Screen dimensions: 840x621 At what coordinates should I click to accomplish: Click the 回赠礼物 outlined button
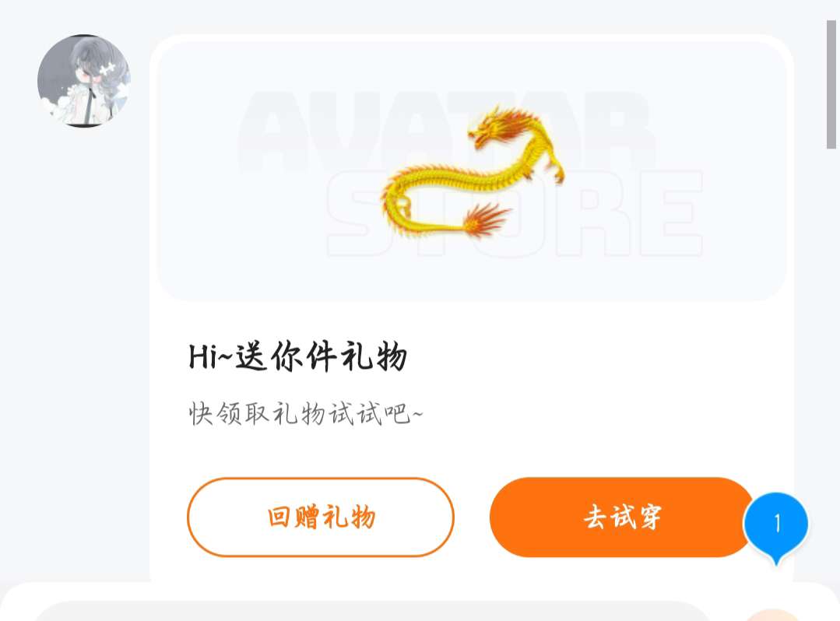click(321, 517)
